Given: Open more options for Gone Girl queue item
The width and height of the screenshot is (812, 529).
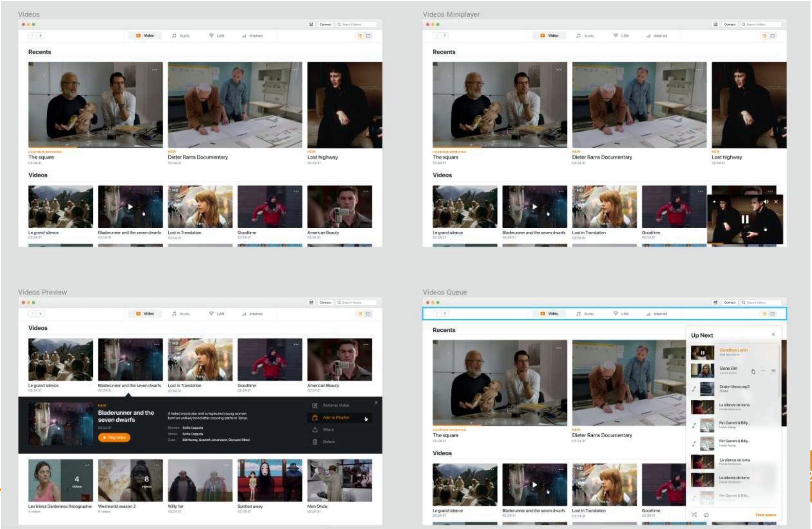Looking at the screenshot, I should coord(763,371).
